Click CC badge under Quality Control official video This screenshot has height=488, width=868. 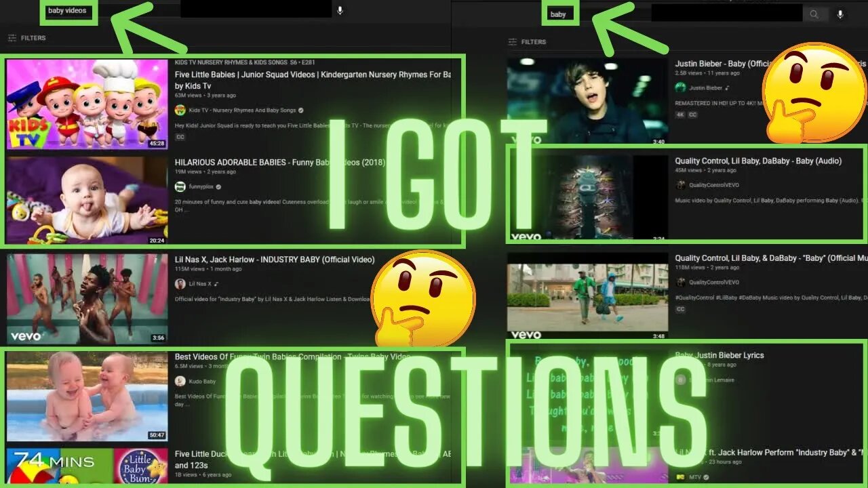[x=681, y=309]
